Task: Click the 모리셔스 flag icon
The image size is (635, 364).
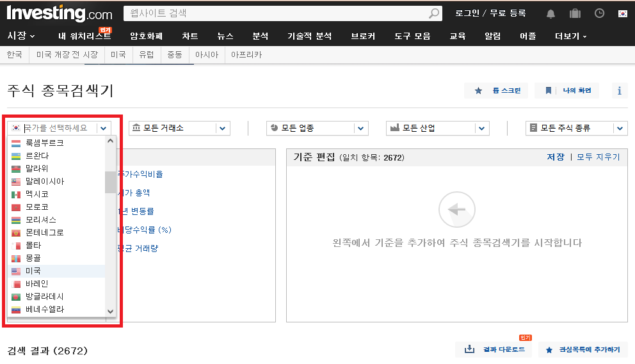Action: pos(16,220)
